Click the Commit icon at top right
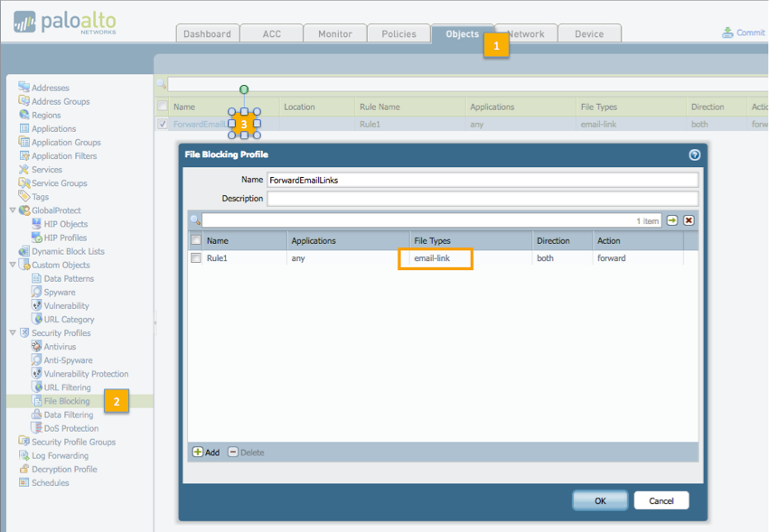This screenshot has height=532, width=769. [728, 33]
